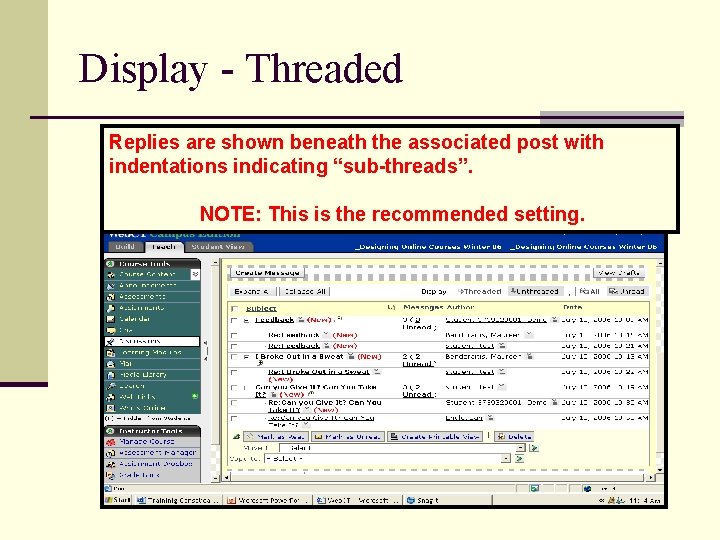Open the Start menu

tap(118, 501)
